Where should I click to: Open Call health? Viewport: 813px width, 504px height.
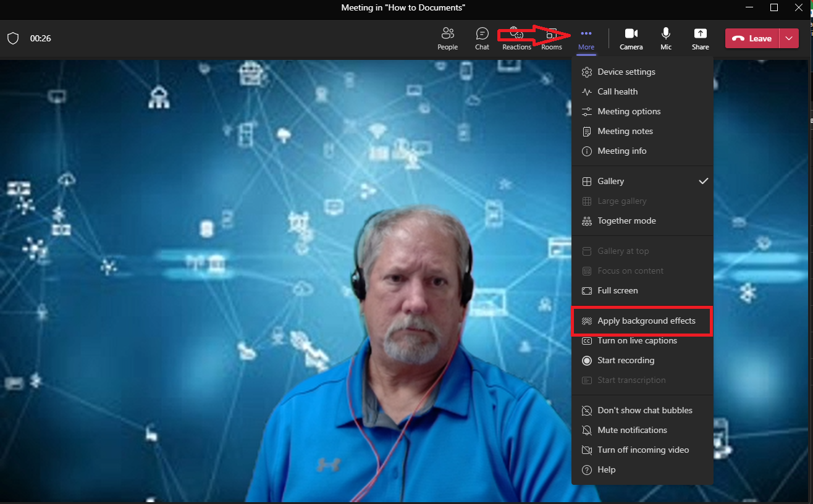(x=642, y=91)
